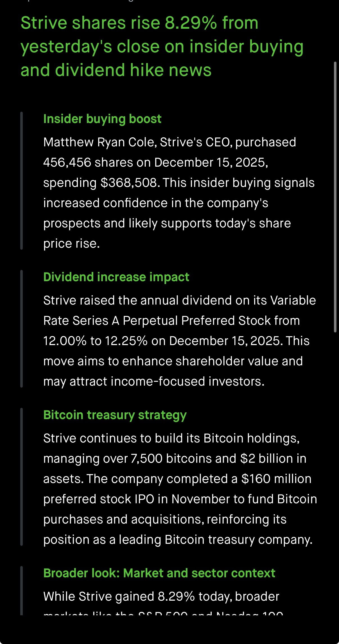Click the gray bar beside Dividend increase impact

click(x=21, y=329)
